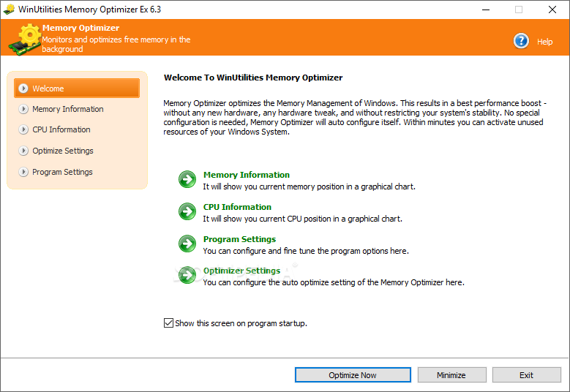Screen dimensions: 570x392
Task: Click the title bar application icon
Action: pyautogui.click(x=9, y=9)
